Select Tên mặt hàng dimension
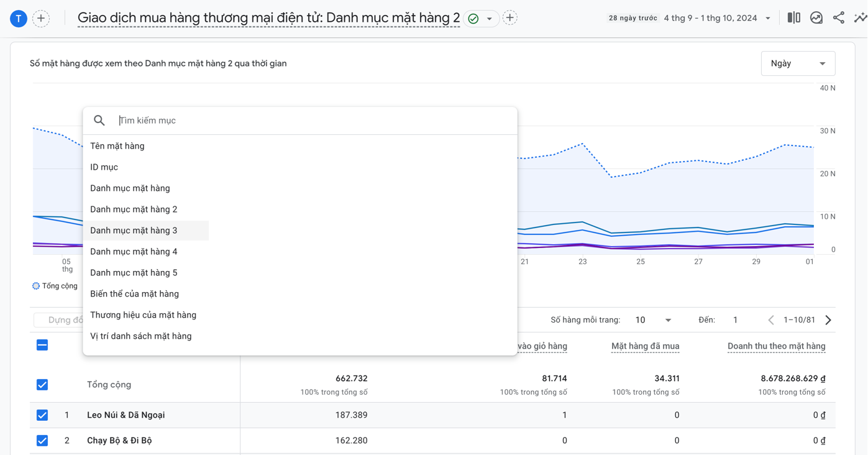The width and height of the screenshot is (868, 455). point(117,146)
